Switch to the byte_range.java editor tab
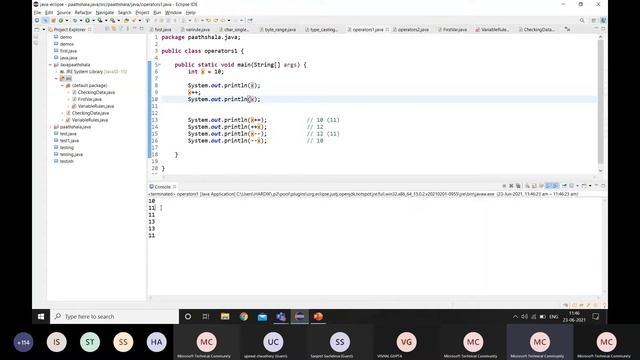The image size is (640, 360). 278,29
